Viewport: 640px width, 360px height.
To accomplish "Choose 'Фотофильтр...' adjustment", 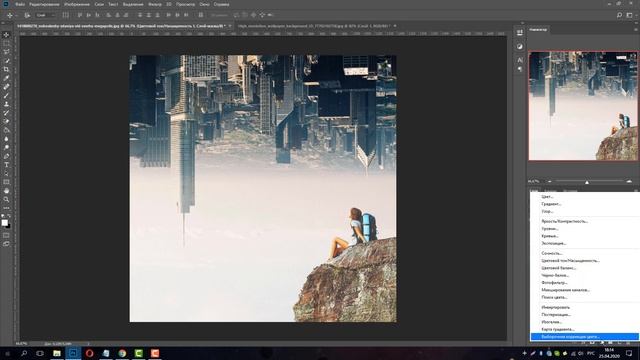I will coord(584,282).
